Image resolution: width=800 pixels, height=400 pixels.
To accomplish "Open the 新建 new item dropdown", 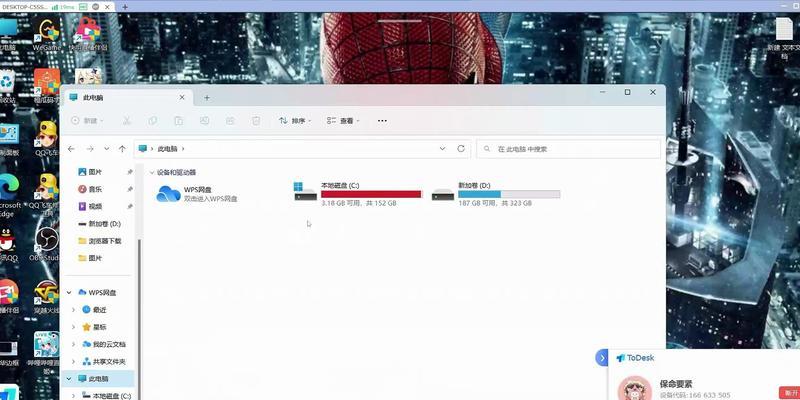I will 87,121.
